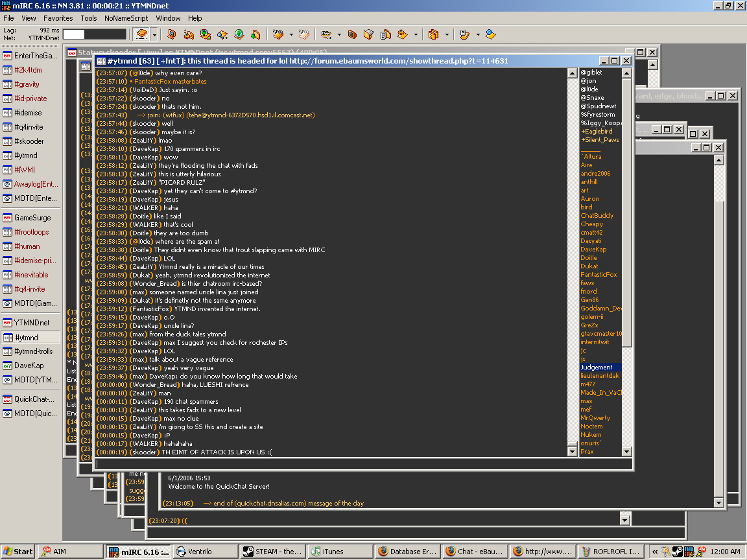Click the magnifying glass folder toolbar icon

tap(222, 34)
